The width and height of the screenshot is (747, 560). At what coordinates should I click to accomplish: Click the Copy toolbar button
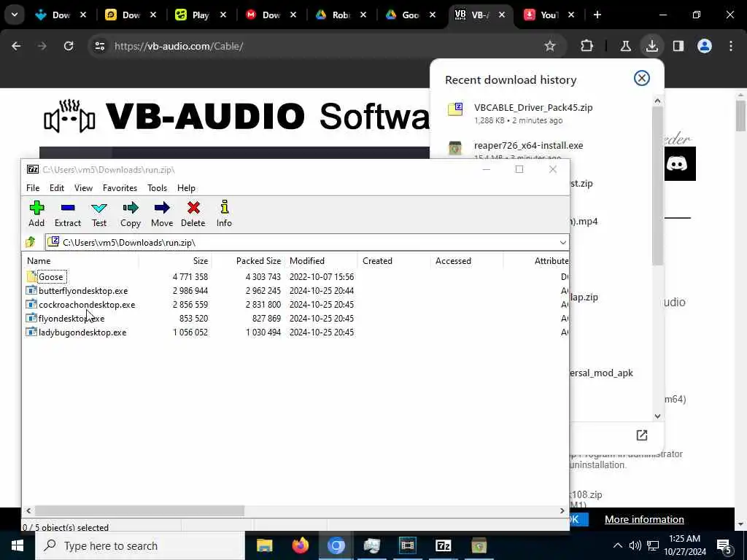click(x=130, y=214)
